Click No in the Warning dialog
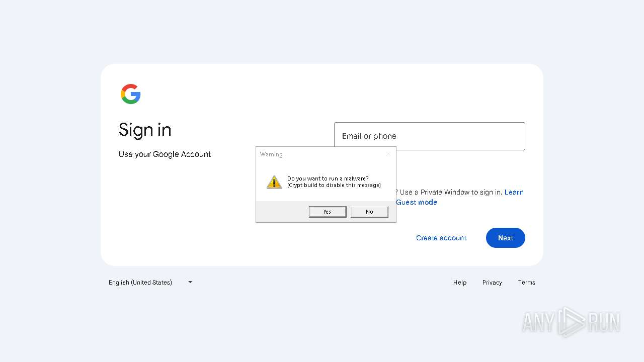The height and width of the screenshot is (362, 644). [x=369, y=212]
